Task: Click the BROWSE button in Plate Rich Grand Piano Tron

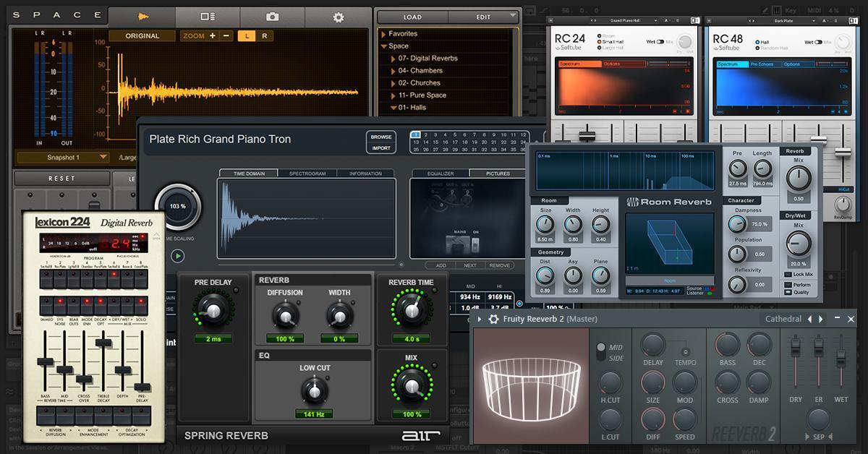Action: tap(380, 136)
